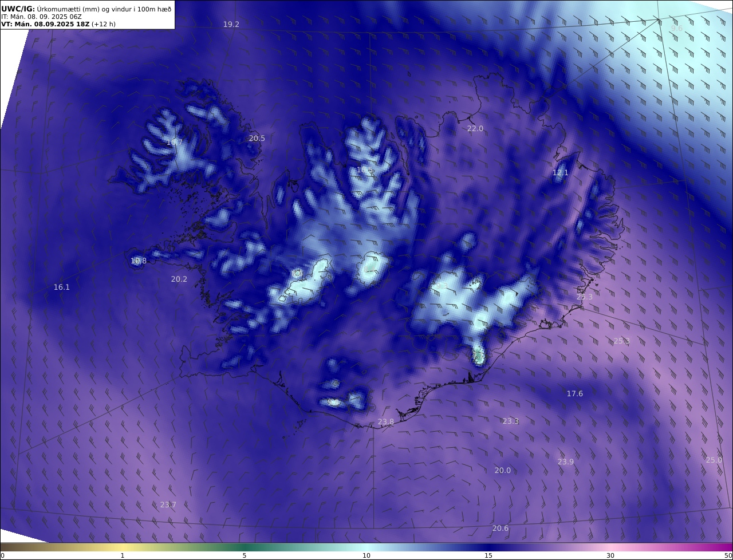This screenshot has width=733, height=560.
Task: Click the 19.2 value label on the map
Action: [x=231, y=24]
